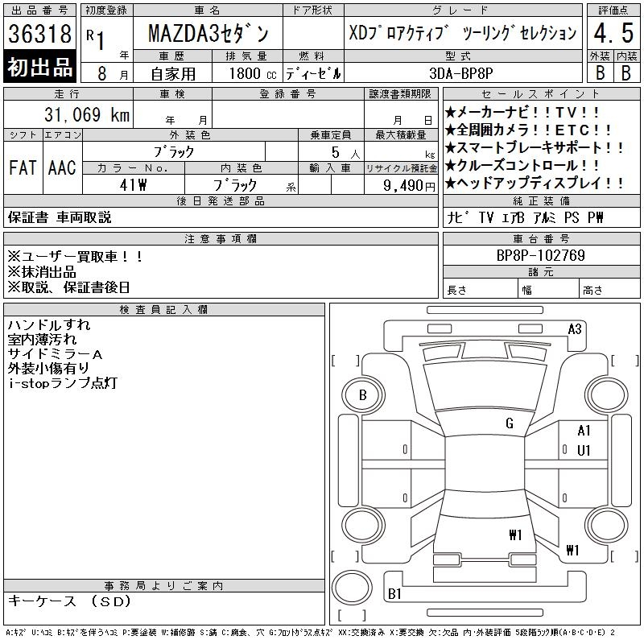Click W1 mark on the rear quarter panel
The width and height of the screenshot is (644, 644).
[572, 550]
